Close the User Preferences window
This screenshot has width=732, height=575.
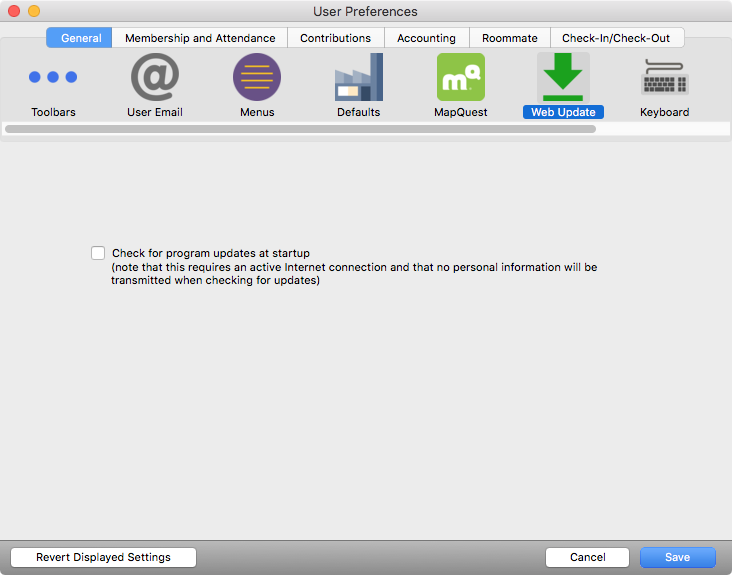[14, 11]
